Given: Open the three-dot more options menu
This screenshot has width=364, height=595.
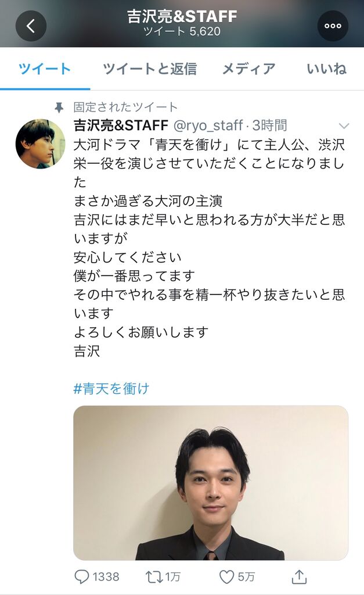Looking at the screenshot, I should pos(333,26).
